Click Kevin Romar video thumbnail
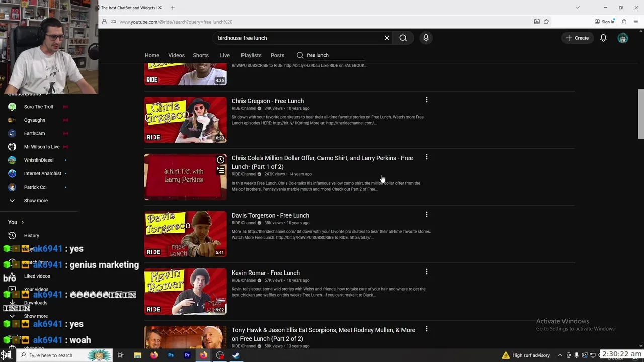 [186, 292]
